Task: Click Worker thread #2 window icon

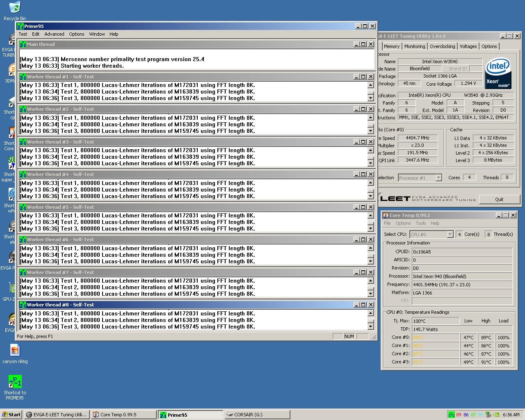Action: 23,109
